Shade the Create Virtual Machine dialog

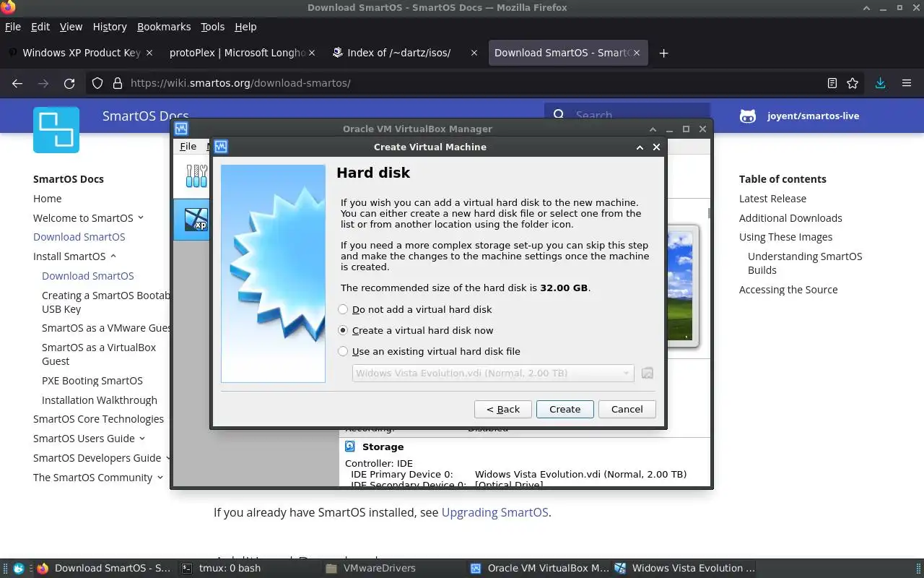pyautogui.click(x=640, y=147)
